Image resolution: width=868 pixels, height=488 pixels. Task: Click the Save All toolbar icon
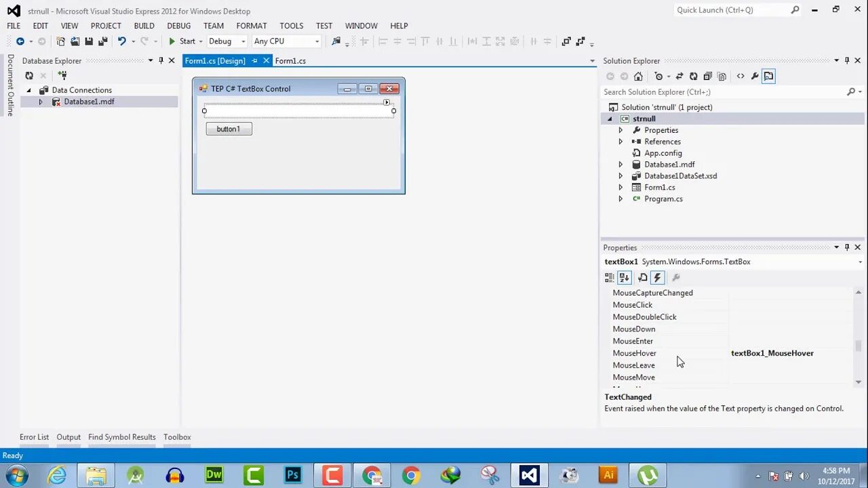pos(103,41)
